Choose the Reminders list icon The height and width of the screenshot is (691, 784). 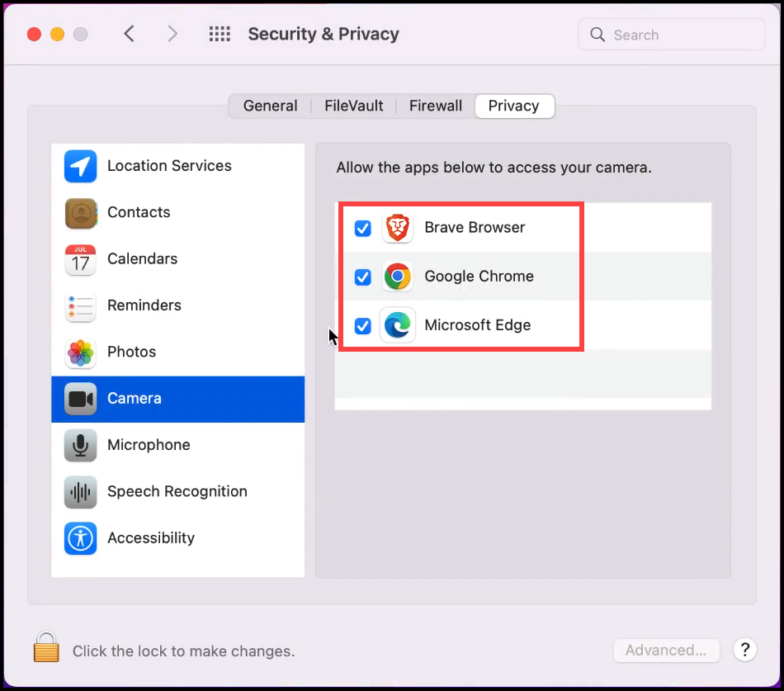(81, 306)
